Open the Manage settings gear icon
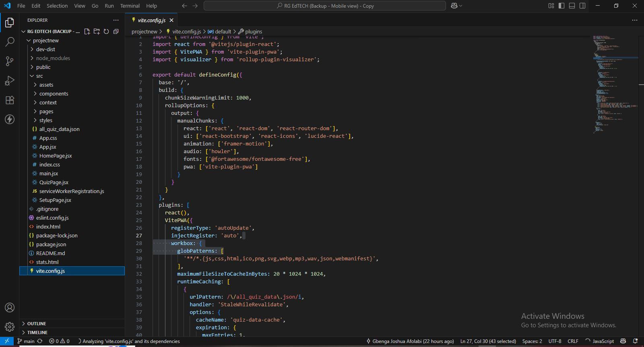Viewport: 644px width, 347px height. [x=10, y=326]
